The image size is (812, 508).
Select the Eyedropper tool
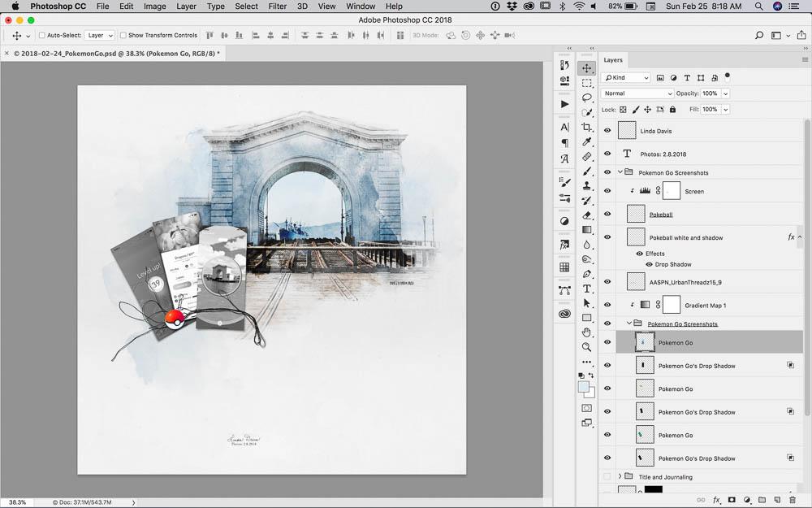(586, 141)
